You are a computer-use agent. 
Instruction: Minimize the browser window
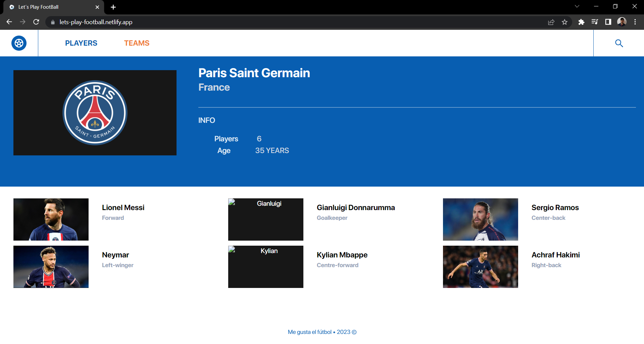596,6
